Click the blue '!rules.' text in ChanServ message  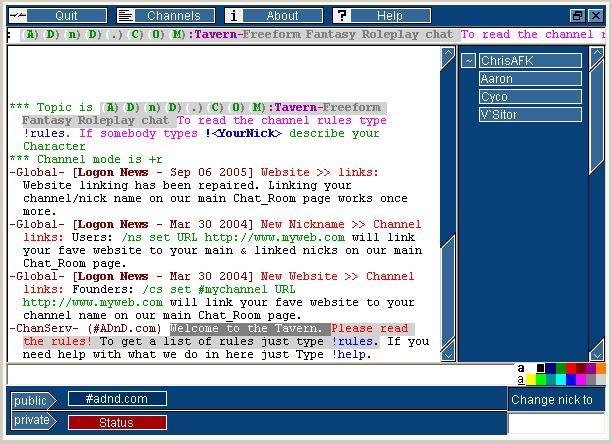point(355,341)
